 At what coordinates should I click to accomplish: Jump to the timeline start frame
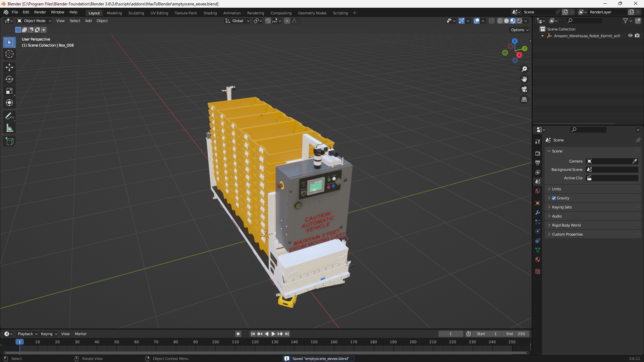click(x=253, y=334)
